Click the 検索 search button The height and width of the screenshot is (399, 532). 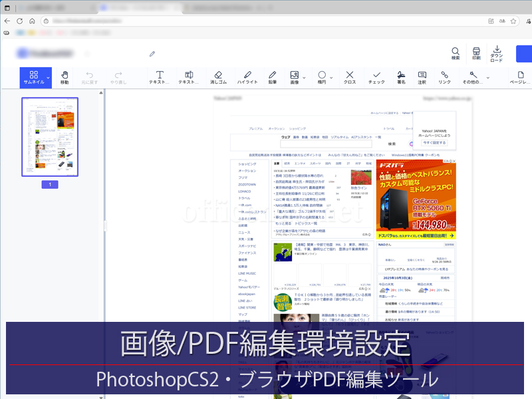[456, 53]
